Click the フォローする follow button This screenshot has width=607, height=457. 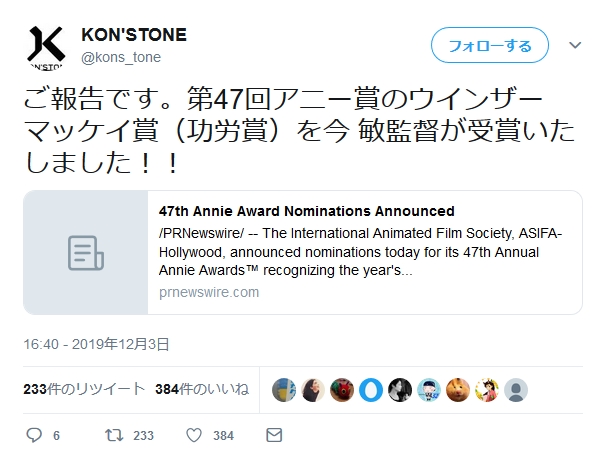(489, 46)
